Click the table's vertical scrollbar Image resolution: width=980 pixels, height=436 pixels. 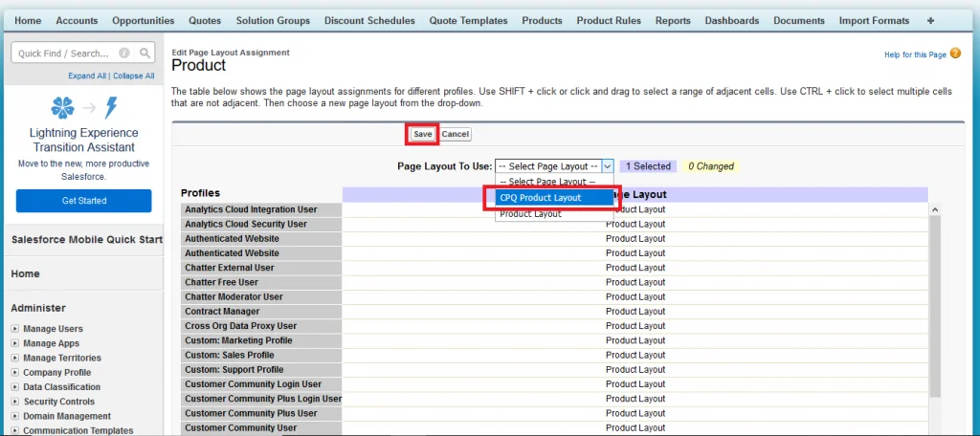(x=935, y=306)
